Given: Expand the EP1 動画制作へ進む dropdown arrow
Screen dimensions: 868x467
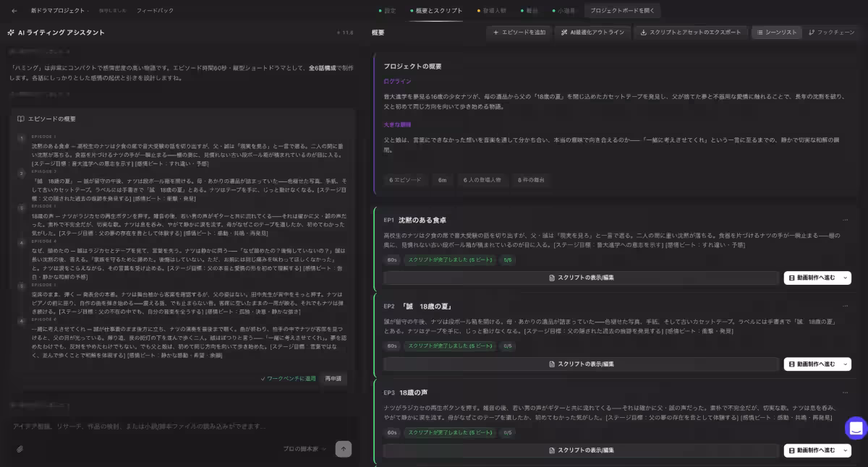Looking at the screenshot, I should (x=846, y=278).
